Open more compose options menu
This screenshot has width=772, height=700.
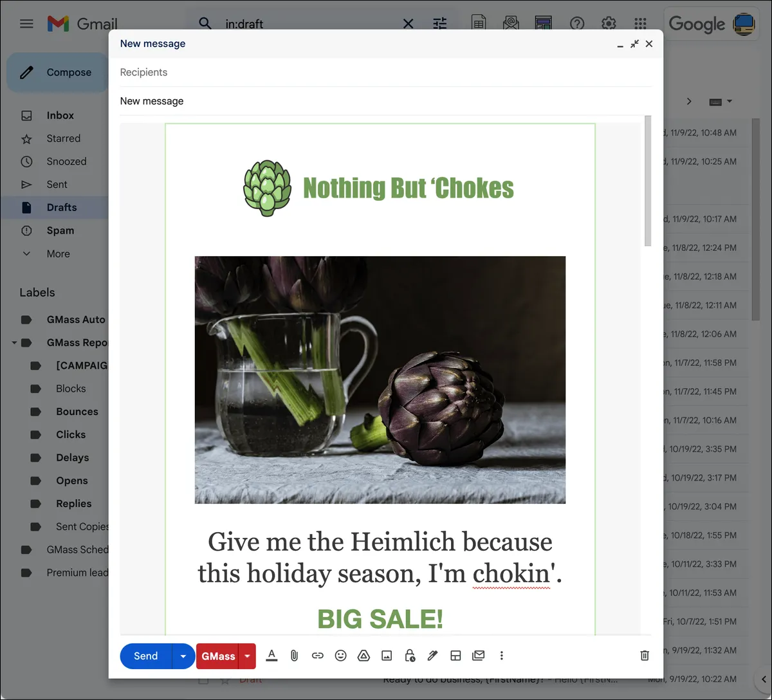501,656
